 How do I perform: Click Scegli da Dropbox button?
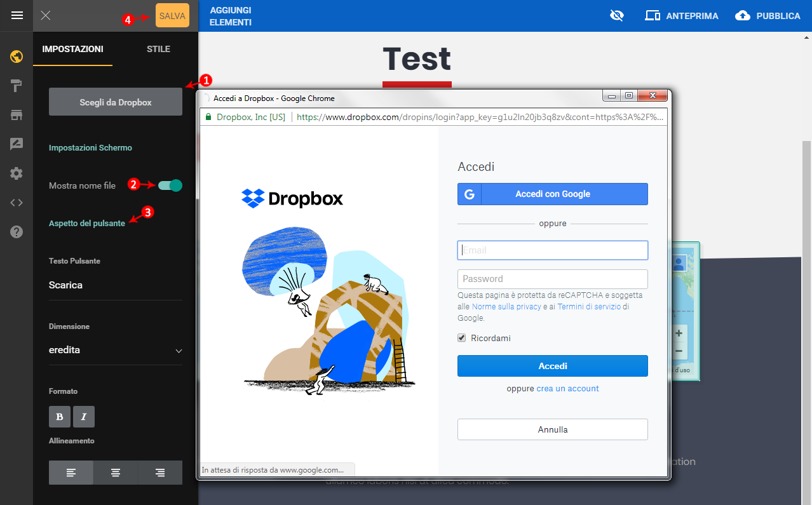coord(116,102)
